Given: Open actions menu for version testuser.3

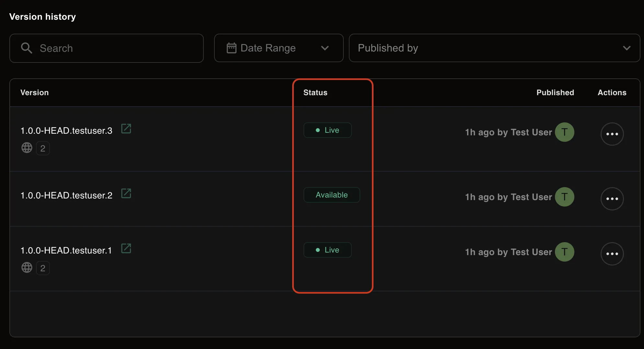Looking at the screenshot, I should [x=612, y=134].
